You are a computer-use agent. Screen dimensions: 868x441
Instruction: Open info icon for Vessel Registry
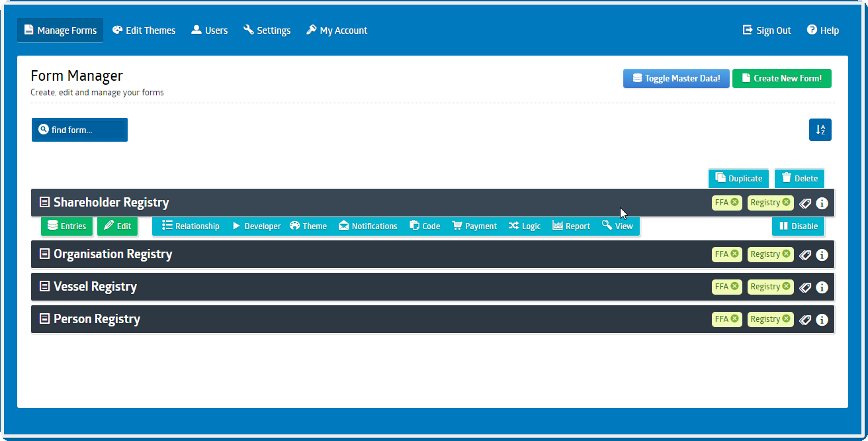(x=822, y=287)
